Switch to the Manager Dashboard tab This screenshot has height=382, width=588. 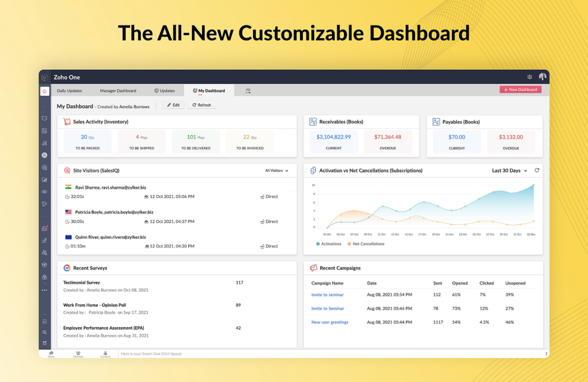click(118, 90)
